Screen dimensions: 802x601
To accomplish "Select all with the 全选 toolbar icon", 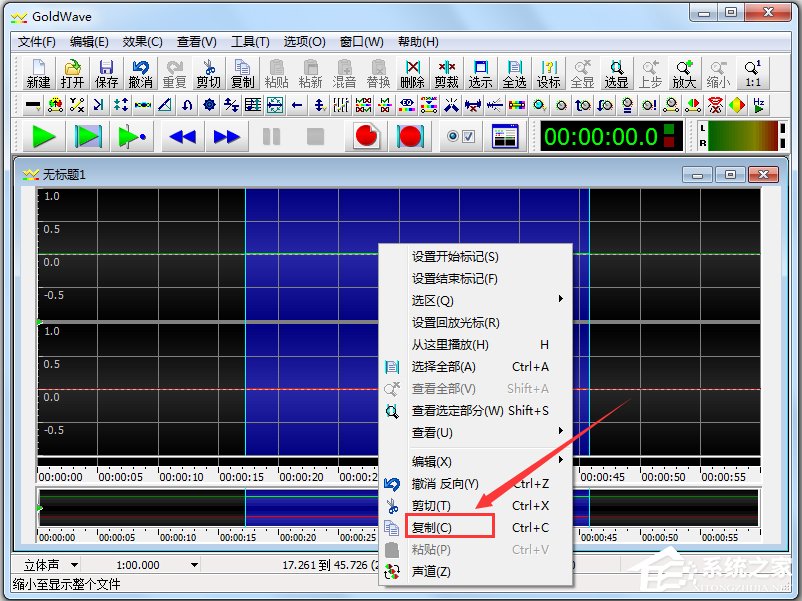I will 515,74.
